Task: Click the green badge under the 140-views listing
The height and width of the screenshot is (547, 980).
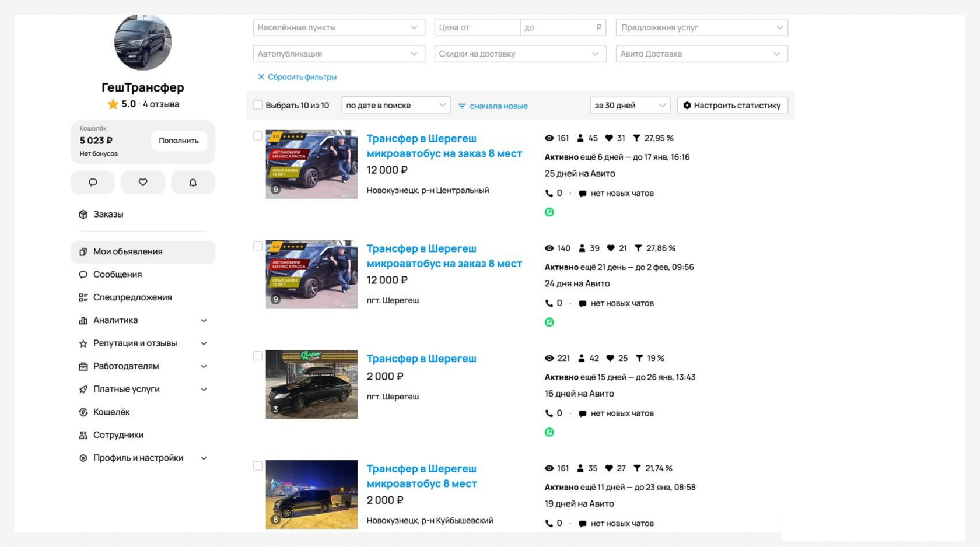Action: click(x=549, y=322)
